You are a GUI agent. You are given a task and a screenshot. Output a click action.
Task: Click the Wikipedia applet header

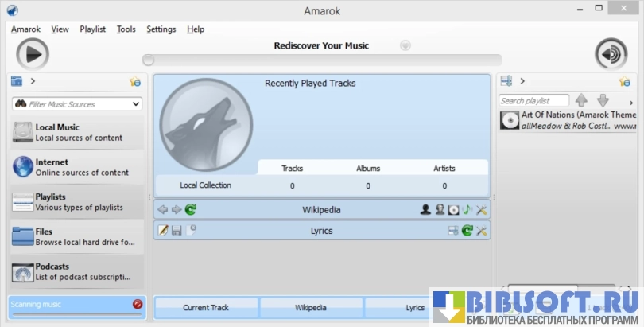click(x=321, y=209)
